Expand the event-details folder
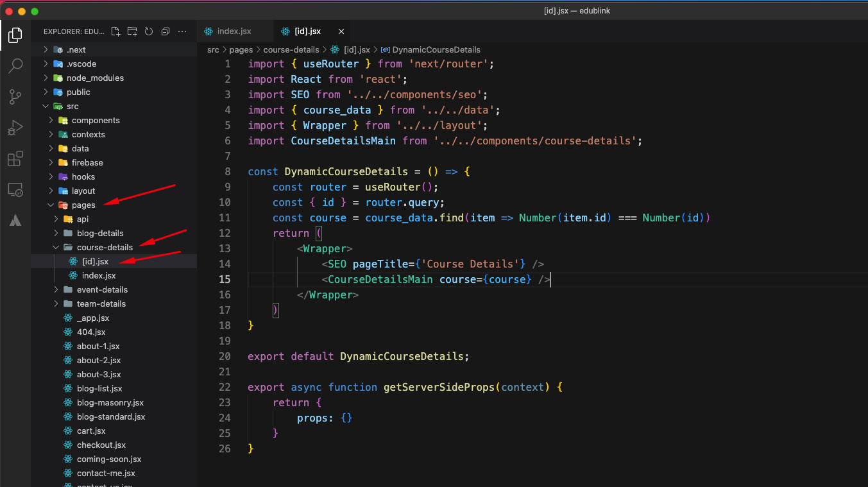The height and width of the screenshot is (487, 868). tap(102, 289)
